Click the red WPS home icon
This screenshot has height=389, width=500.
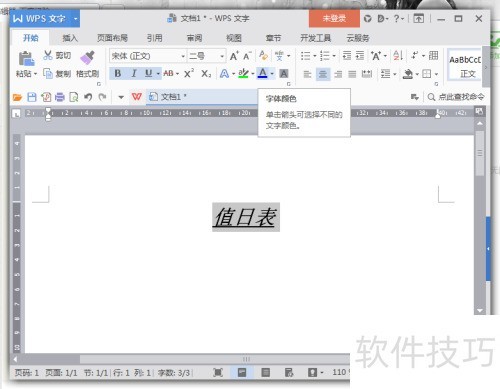[x=137, y=97]
